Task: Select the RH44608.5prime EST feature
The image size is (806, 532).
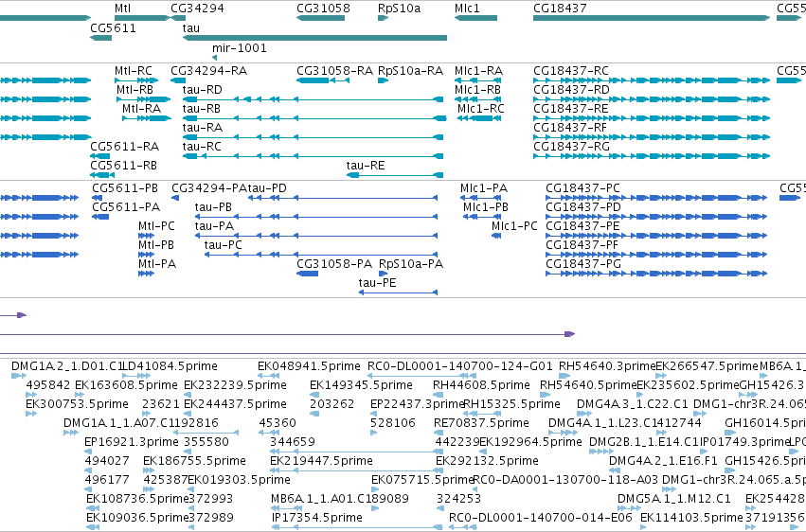Action: (x=438, y=395)
